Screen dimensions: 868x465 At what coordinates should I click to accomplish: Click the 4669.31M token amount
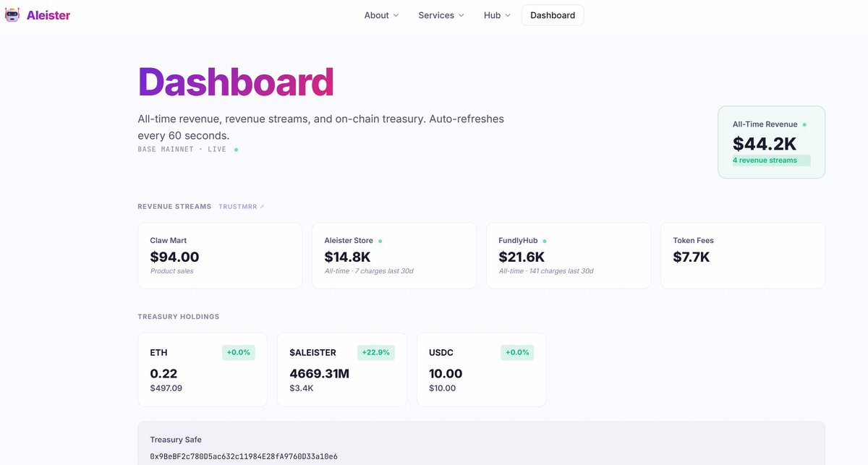(x=320, y=374)
